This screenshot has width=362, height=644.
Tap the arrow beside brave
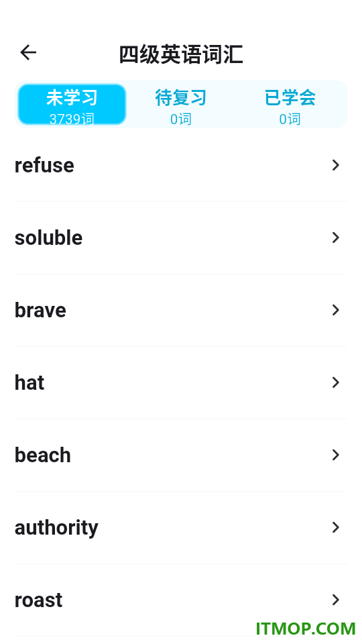(336, 310)
